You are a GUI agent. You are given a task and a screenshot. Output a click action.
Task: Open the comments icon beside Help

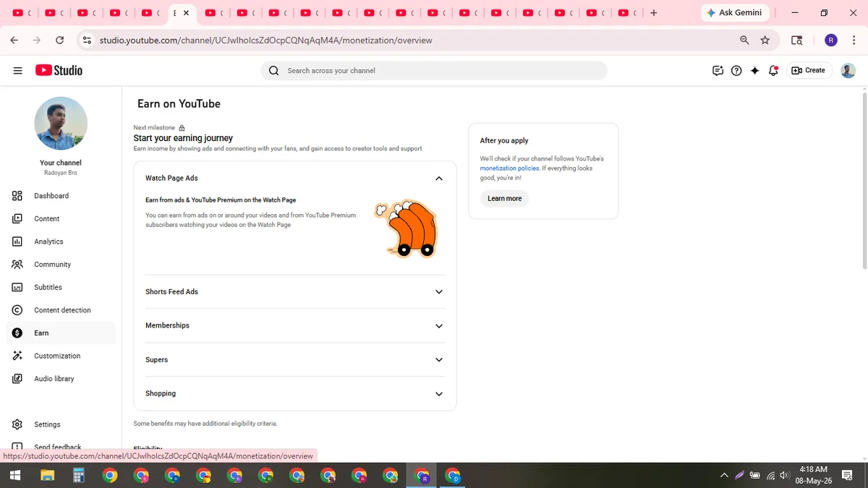718,71
